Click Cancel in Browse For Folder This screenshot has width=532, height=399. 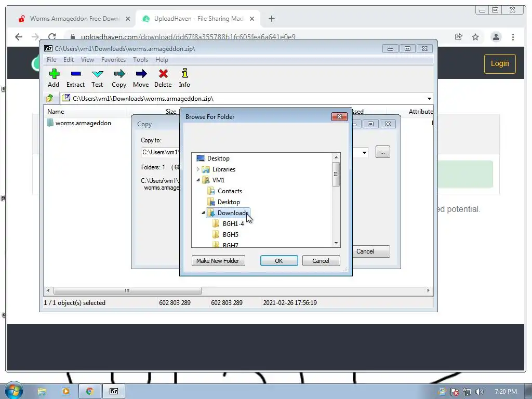point(321,261)
